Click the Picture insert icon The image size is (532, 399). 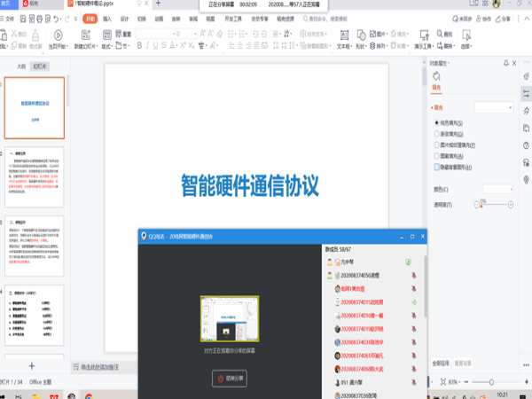point(372,34)
